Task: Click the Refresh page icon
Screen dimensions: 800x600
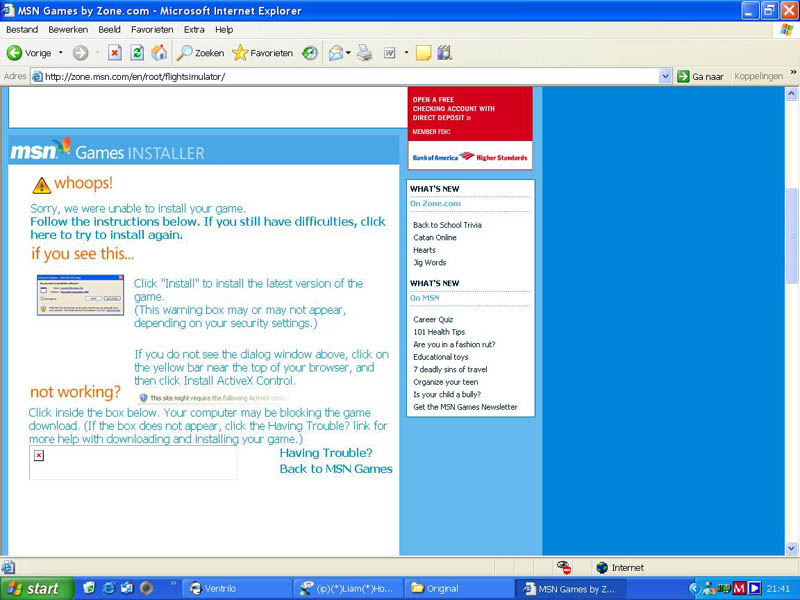Action: 137,53
